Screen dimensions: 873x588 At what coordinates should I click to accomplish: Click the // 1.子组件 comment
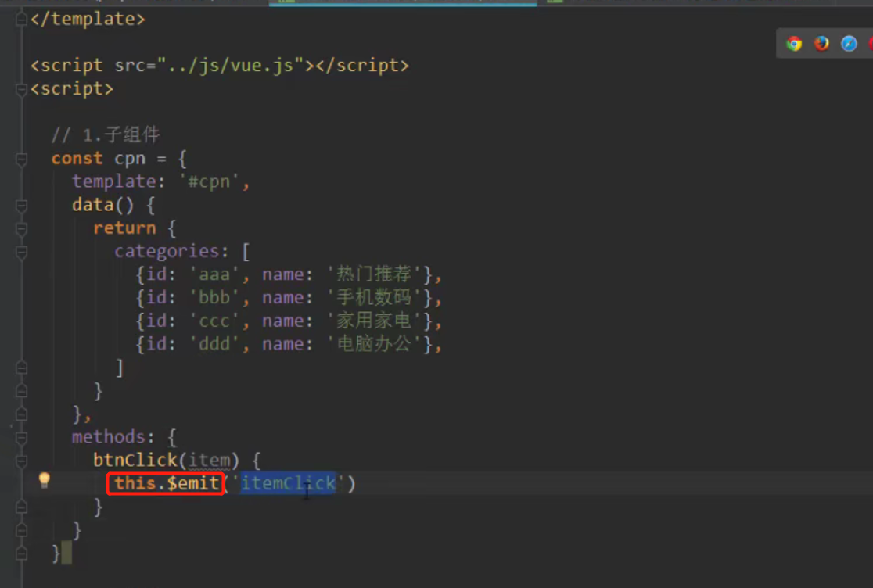tap(106, 134)
